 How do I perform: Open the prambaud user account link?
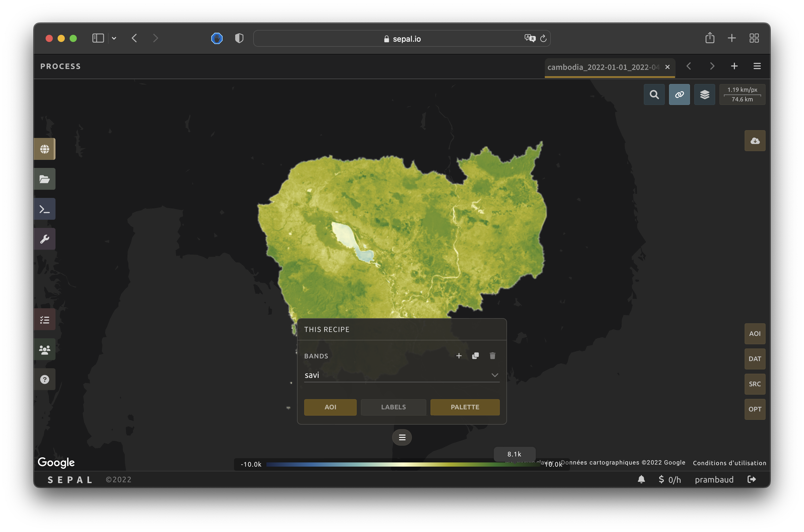(714, 480)
